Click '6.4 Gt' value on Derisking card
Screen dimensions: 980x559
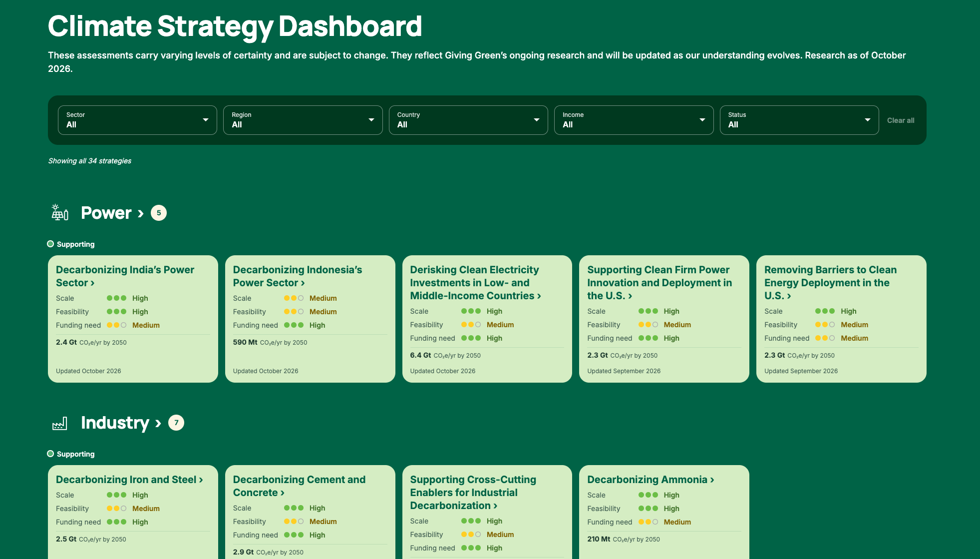point(420,355)
